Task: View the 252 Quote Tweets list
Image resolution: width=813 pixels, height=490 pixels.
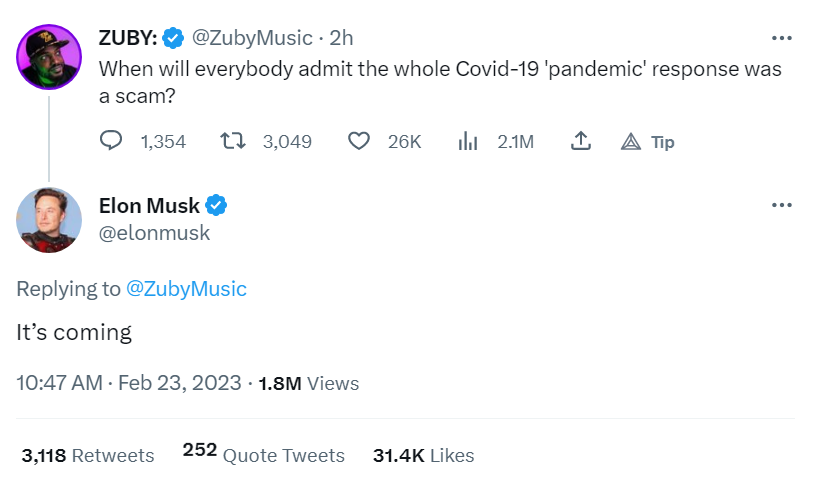Action: pyautogui.click(x=264, y=455)
